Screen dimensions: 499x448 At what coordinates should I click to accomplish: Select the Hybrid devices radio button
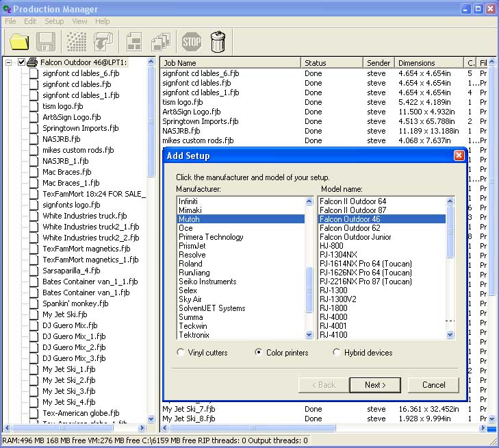336,352
